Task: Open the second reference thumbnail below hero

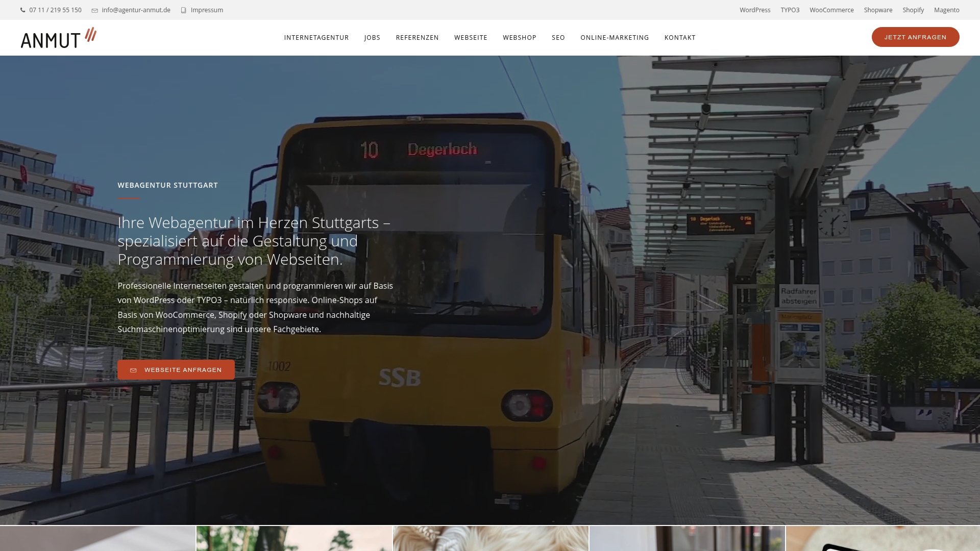Action: pyautogui.click(x=295, y=538)
